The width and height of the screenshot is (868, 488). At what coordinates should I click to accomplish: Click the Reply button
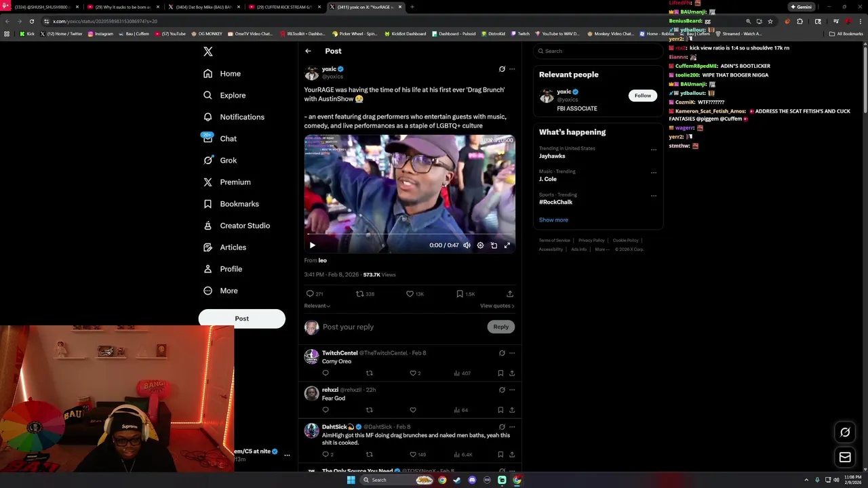coord(501,327)
